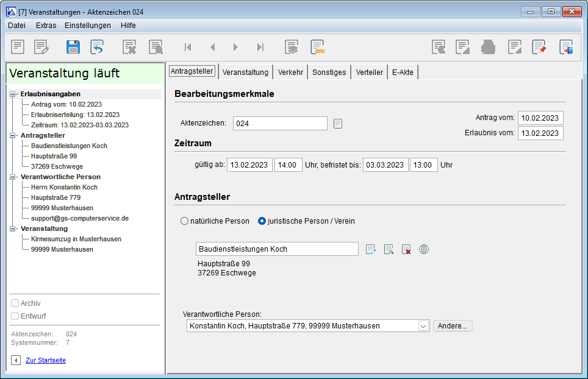The height and width of the screenshot is (379, 588).
Task: Click the undo arrow icon in toolbar
Action: tap(97, 47)
